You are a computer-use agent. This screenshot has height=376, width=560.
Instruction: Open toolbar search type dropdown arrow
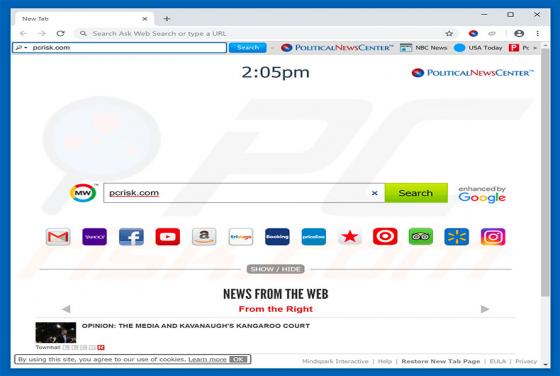[x=26, y=48]
